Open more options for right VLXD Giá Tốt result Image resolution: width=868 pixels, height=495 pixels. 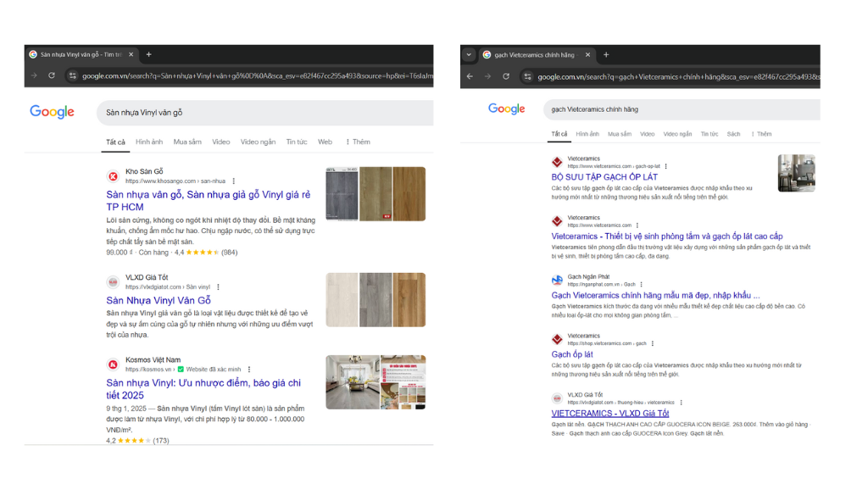pyautogui.click(x=681, y=403)
